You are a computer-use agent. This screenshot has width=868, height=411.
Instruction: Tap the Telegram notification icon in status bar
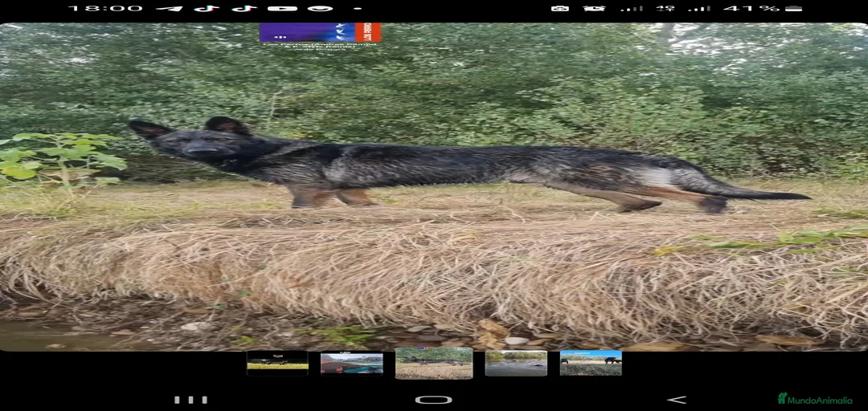point(169,8)
